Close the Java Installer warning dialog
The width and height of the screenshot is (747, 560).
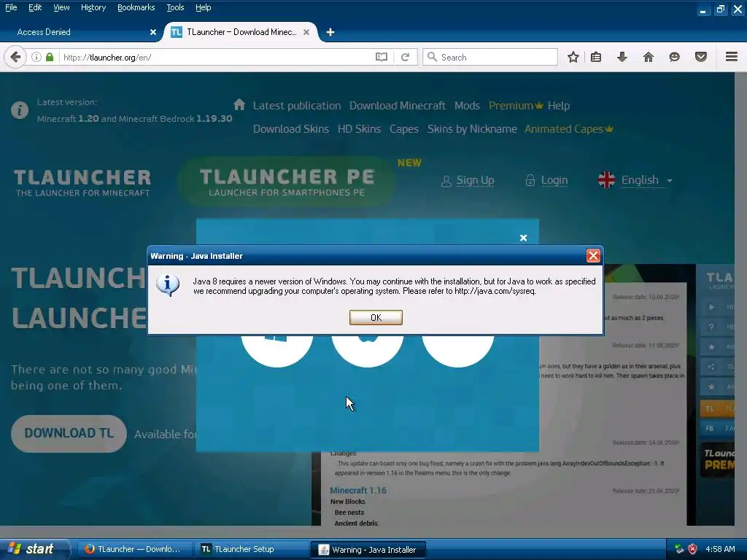click(x=593, y=256)
